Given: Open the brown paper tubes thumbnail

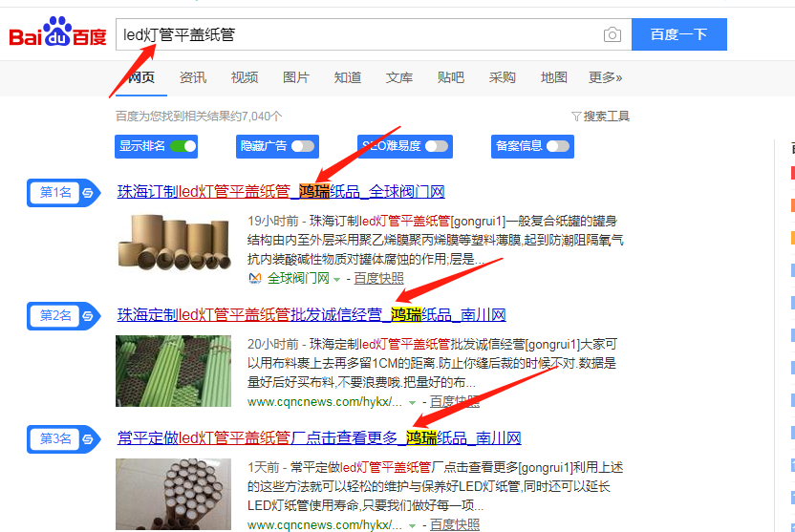Looking at the screenshot, I should point(173,243).
